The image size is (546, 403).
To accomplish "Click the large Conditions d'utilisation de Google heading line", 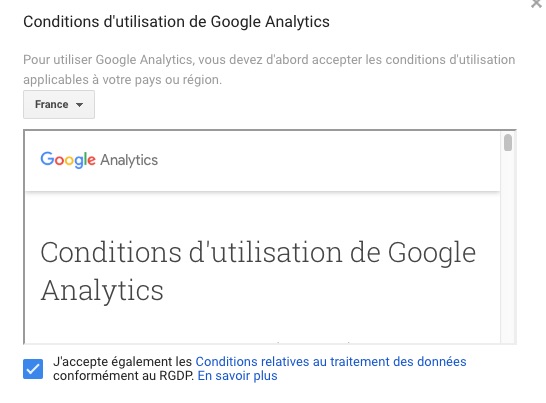I will click(258, 253).
